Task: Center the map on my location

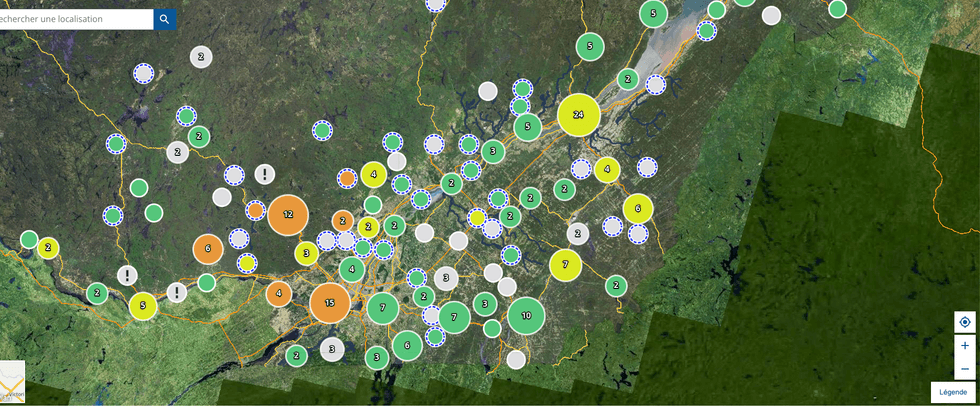Action: [964, 322]
